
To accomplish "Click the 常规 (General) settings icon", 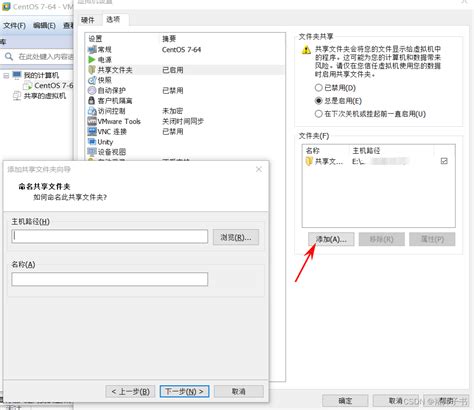I will coord(92,50).
